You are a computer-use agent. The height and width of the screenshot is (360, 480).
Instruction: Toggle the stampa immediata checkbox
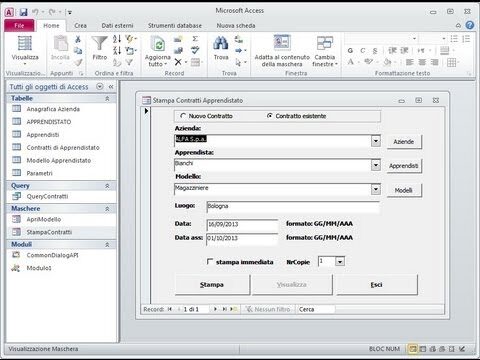point(210,262)
